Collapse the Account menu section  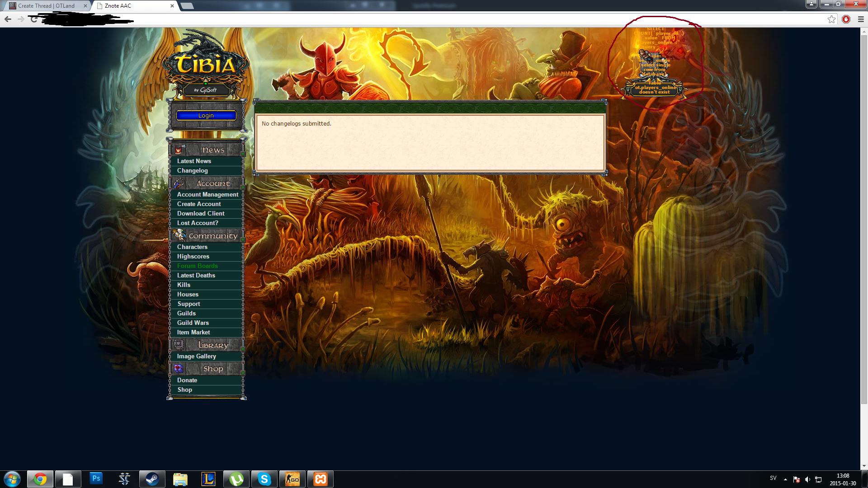point(243,188)
